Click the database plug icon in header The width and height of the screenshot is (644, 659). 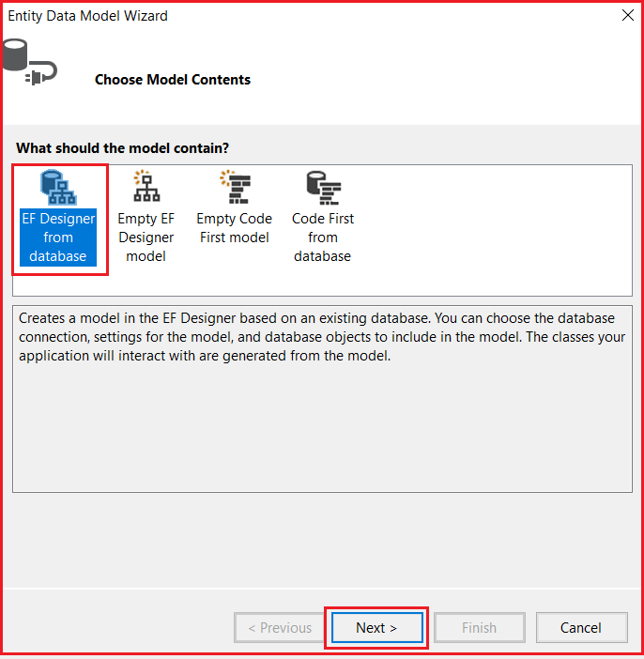point(29,62)
